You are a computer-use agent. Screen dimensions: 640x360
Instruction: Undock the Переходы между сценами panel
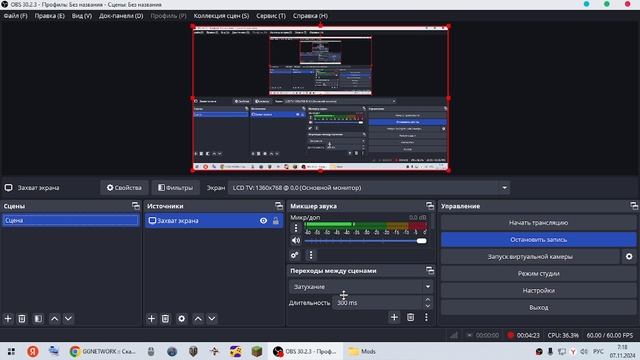pyautogui.click(x=430, y=270)
